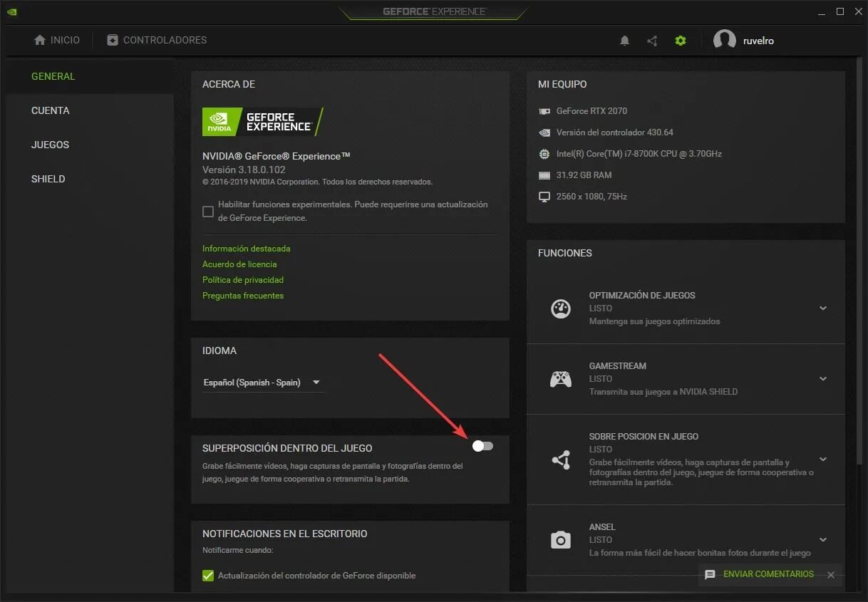This screenshot has height=602, width=868.
Task: Open the Acuerdo de licencia link
Action: click(x=239, y=264)
